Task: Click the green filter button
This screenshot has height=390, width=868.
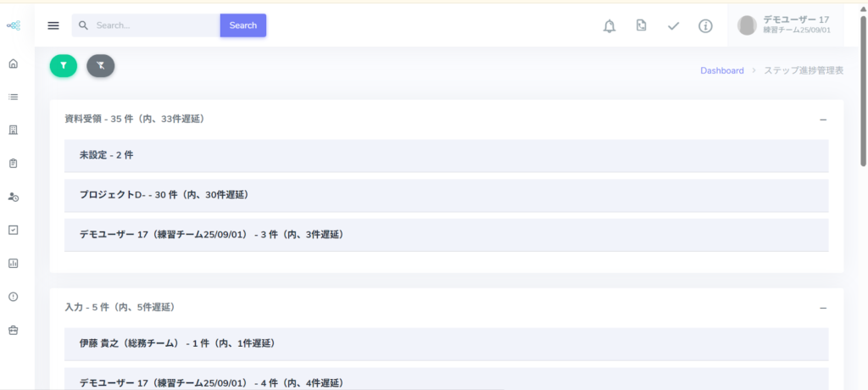Action: (64, 65)
